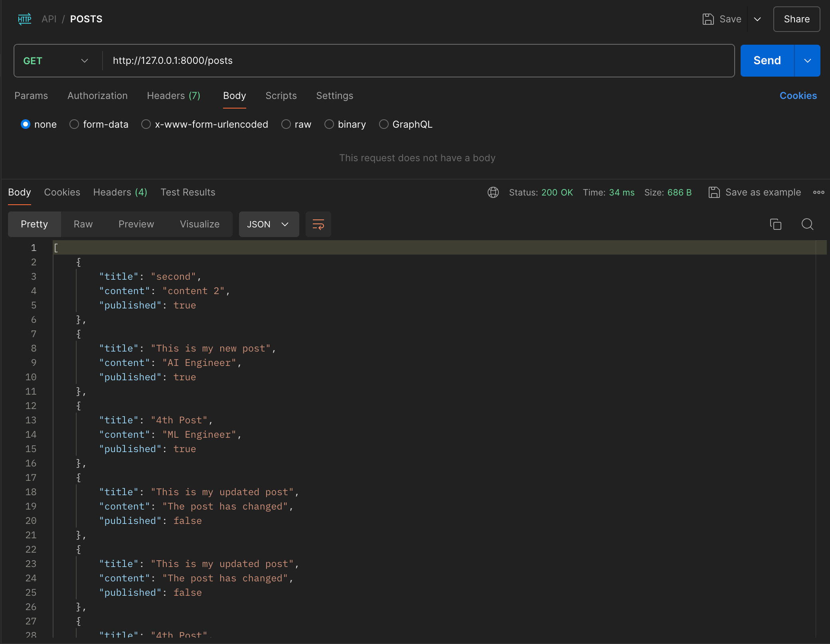Click the HTTP request type icon

click(x=25, y=19)
